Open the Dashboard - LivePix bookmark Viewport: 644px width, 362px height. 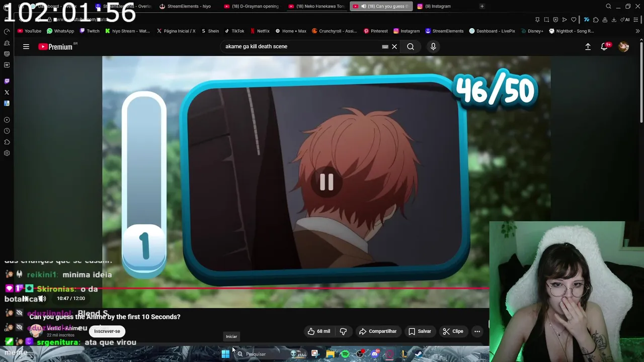(492, 31)
